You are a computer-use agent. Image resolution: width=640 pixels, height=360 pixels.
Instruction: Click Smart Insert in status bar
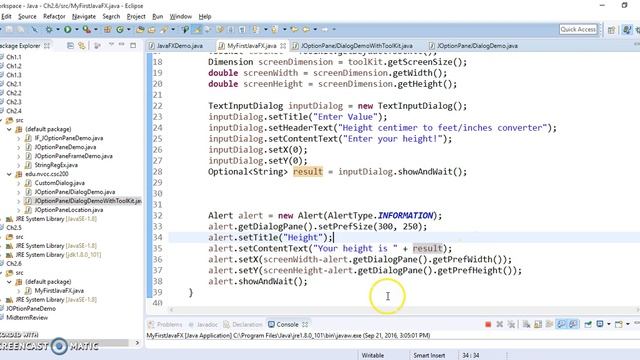click(429, 356)
